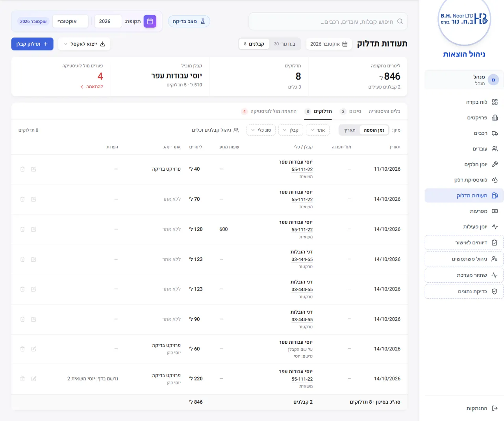Edit the 120 liter row with 600 engine hours
The width and height of the screenshot is (504, 421).
coord(34,229)
